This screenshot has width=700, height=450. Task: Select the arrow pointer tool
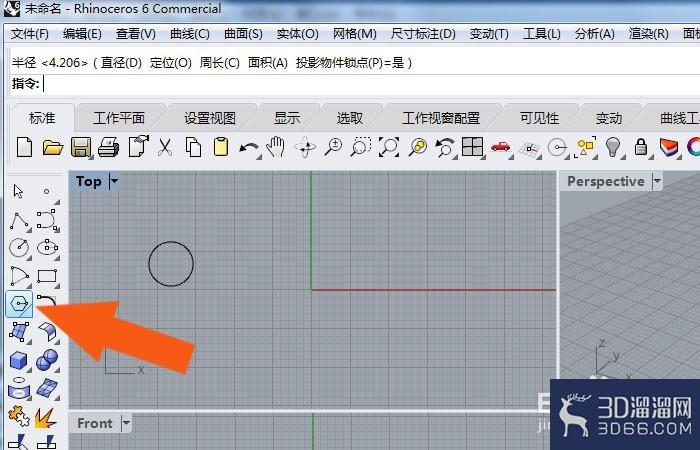(x=18, y=192)
